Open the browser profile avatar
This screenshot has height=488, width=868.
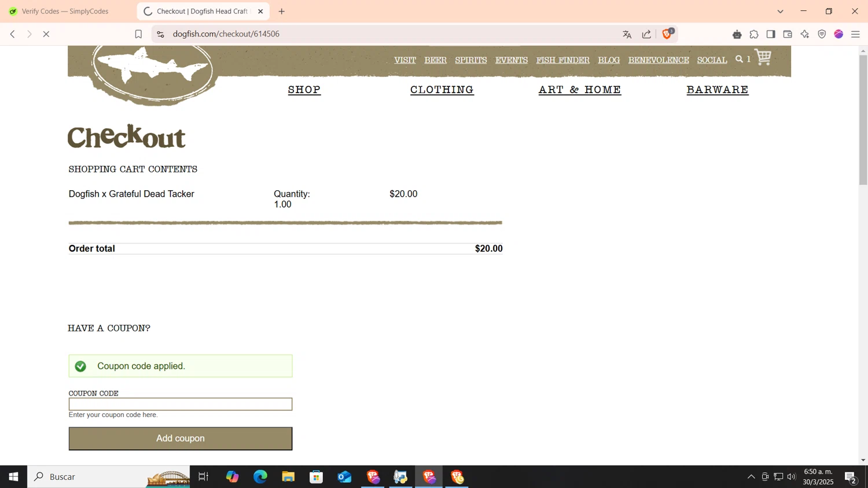(x=838, y=34)
